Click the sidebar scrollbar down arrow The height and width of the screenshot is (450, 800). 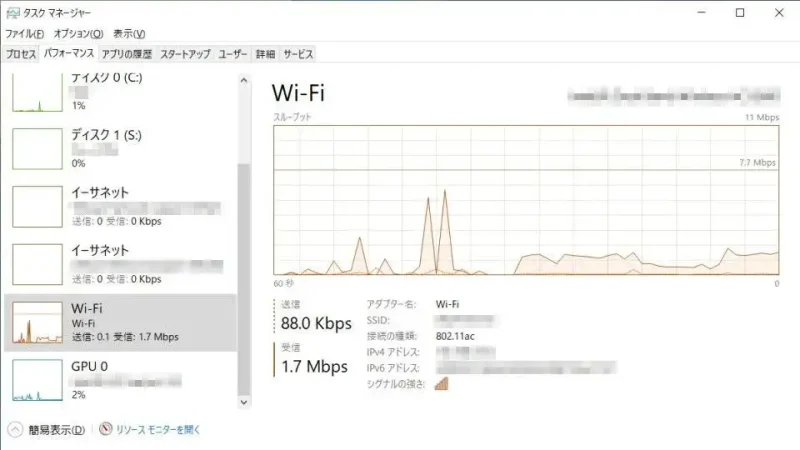click(x=244, y=401)
